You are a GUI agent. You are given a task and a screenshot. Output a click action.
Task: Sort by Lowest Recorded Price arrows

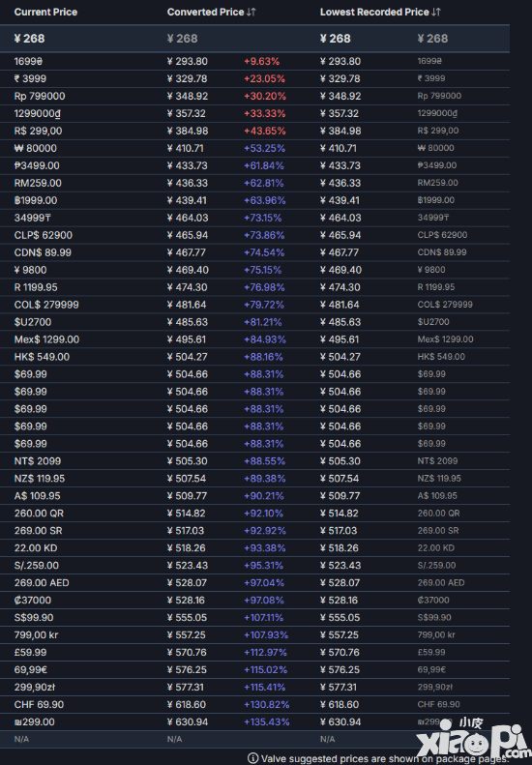point(436,13)
